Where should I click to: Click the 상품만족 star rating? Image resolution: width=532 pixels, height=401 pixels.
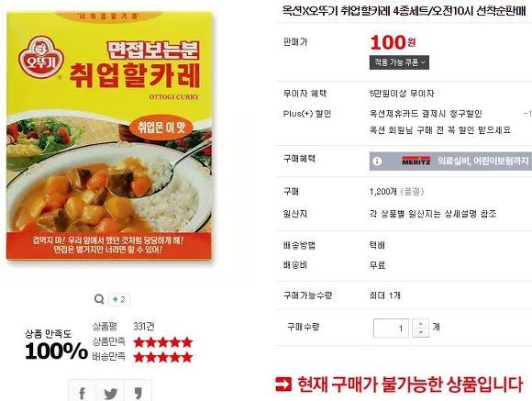click(163, 342)
